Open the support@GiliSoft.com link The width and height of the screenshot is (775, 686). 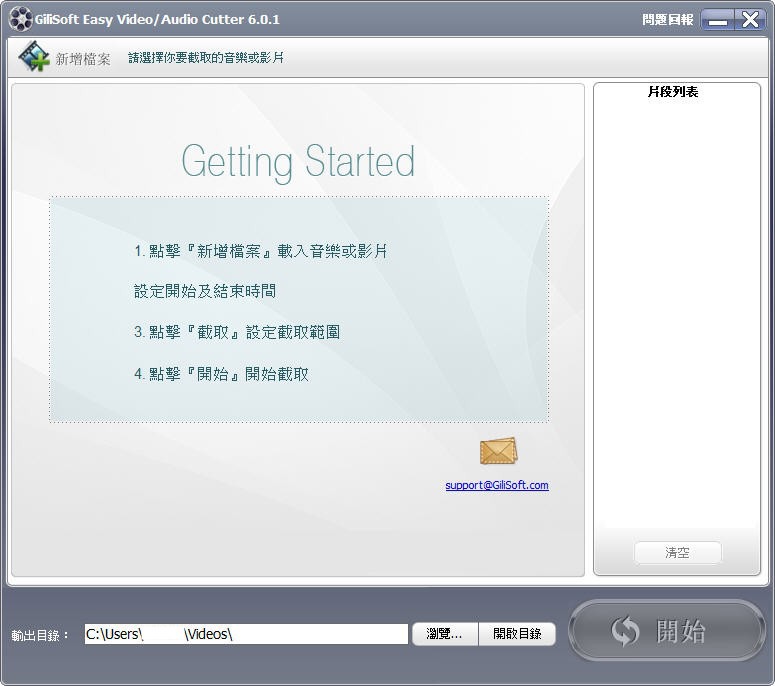(497, 485)
